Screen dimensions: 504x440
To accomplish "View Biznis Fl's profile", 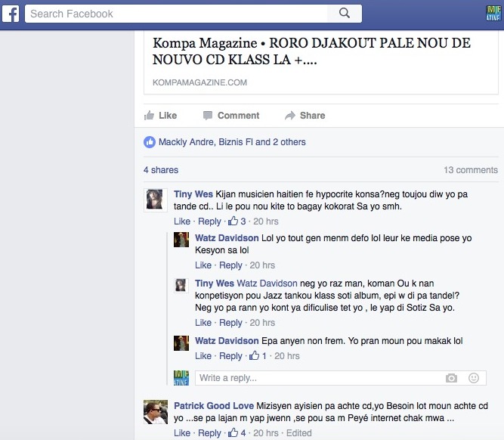I will tap(236, 142).
